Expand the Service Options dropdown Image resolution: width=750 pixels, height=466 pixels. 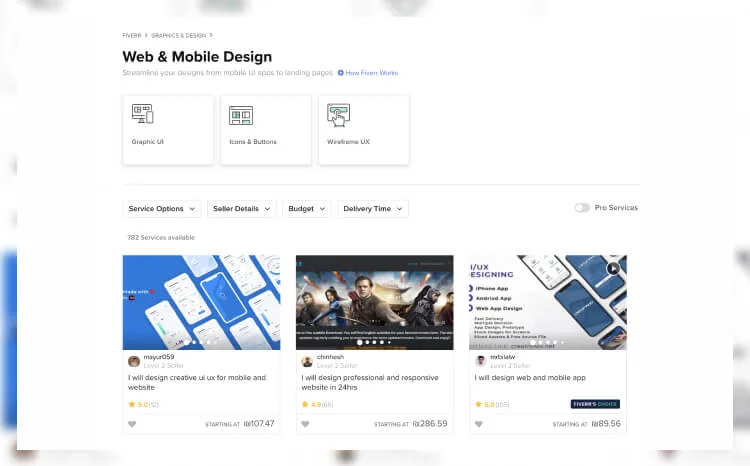(161, 209)
